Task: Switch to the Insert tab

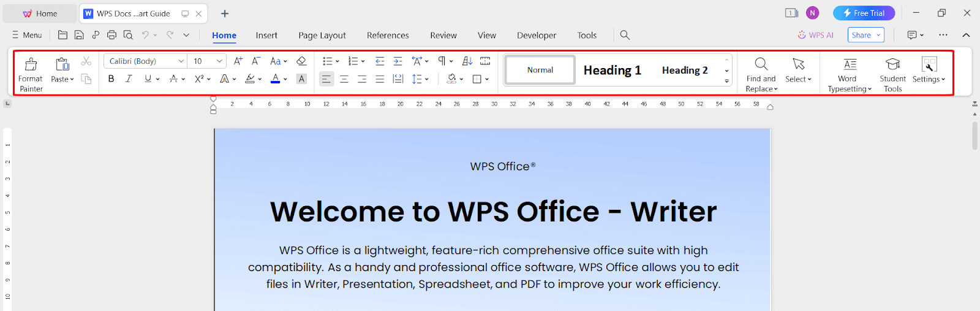Action: pos(266,35)
